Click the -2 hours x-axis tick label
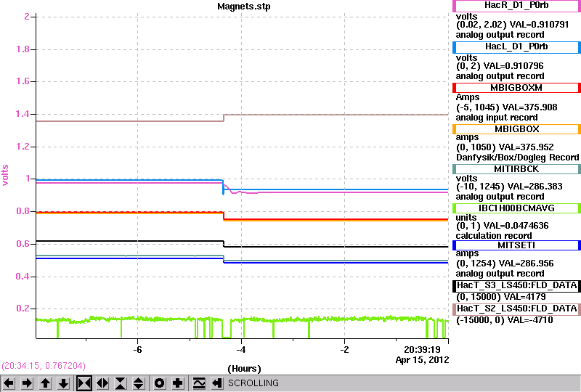The width and height of the screenshot is (581, 392). (344, 350)
